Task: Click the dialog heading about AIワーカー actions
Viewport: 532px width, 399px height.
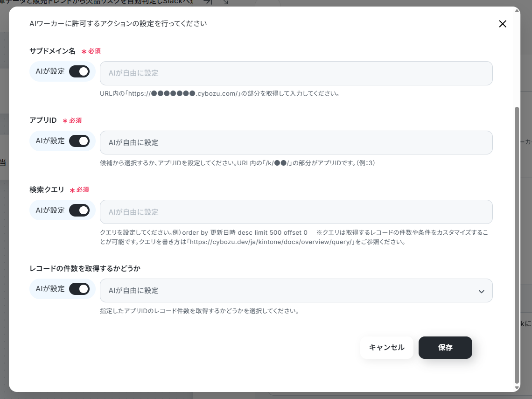Action: pos(118,24)
